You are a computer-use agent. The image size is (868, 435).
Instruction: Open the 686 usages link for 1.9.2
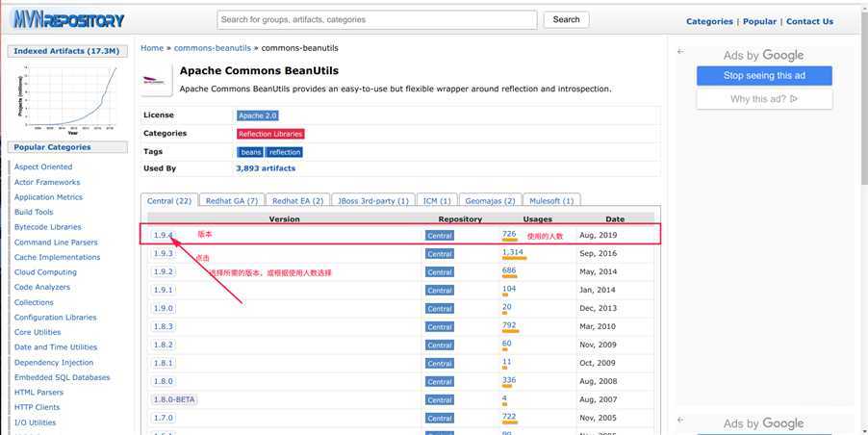(x=509, y=270)
